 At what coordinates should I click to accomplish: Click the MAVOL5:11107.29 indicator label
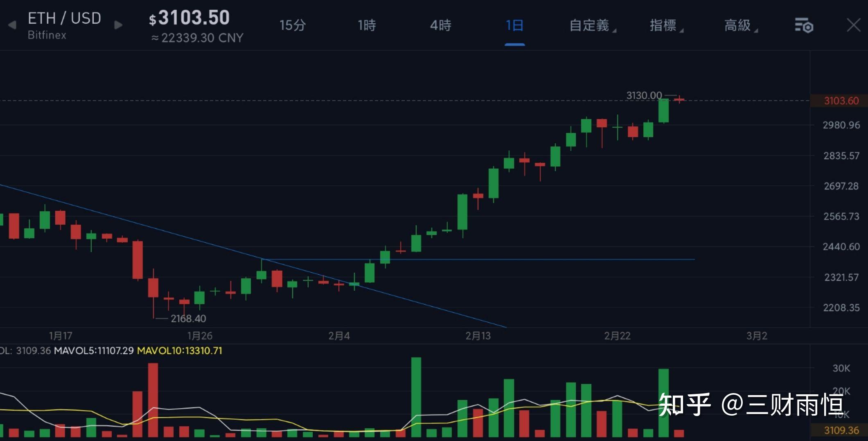point(94,351)
